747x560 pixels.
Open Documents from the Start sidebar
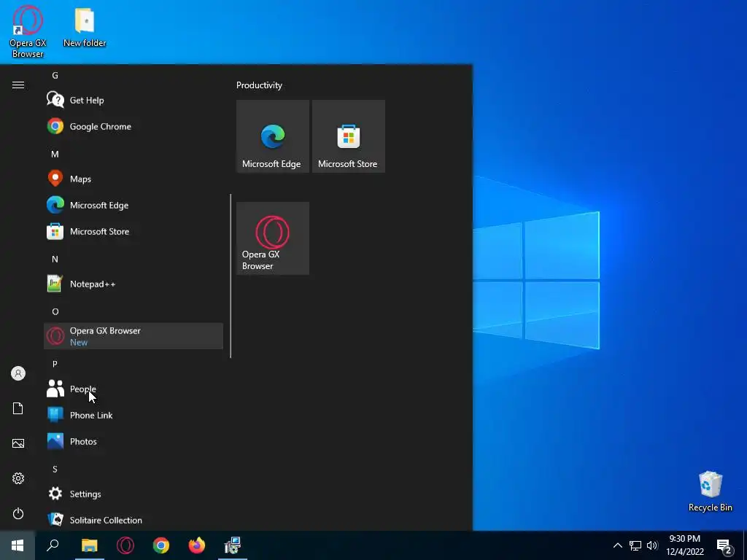[x=18, y=408]
